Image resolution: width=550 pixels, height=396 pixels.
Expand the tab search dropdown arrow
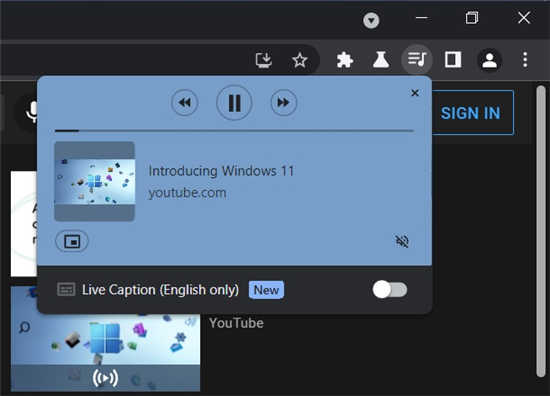(371, 20)
